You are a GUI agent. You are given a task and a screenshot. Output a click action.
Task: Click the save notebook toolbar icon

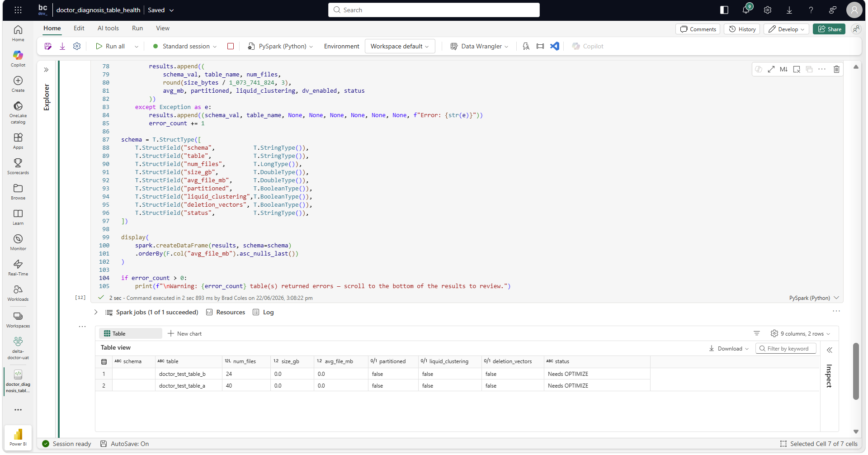click(48, 46)
